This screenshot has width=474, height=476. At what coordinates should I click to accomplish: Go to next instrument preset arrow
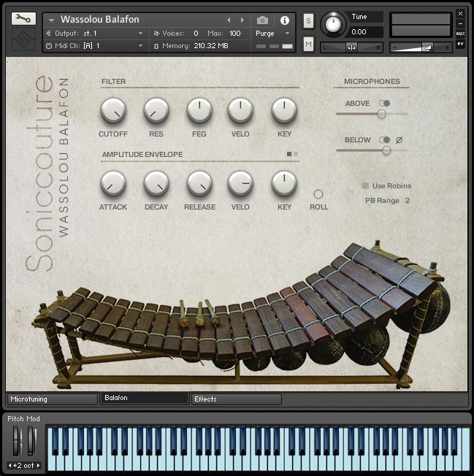[x=242, y=20]
